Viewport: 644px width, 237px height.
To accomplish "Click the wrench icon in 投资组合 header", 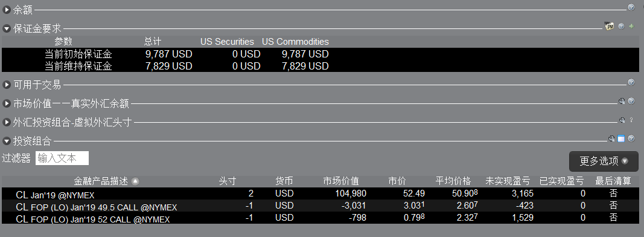I will 611,138.
